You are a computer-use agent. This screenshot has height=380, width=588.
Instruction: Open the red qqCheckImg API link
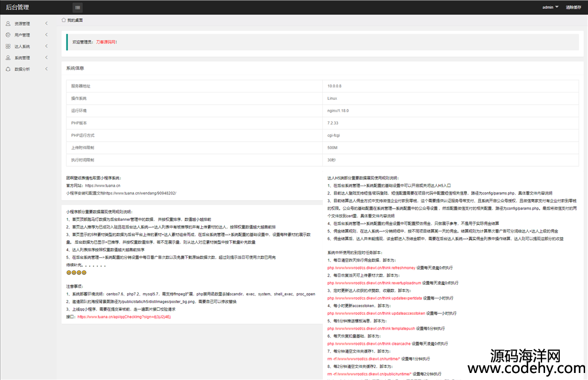(123, 317)
